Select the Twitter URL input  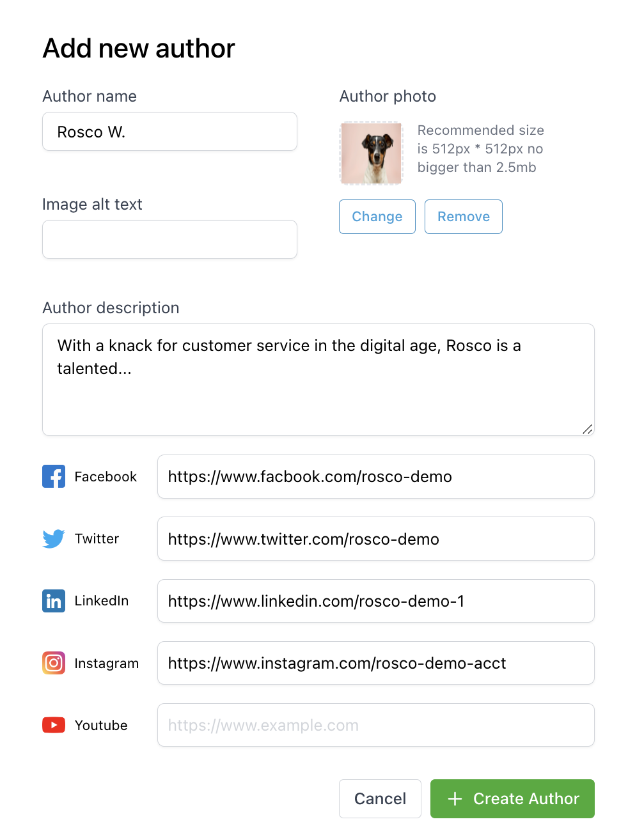(376, 538)
